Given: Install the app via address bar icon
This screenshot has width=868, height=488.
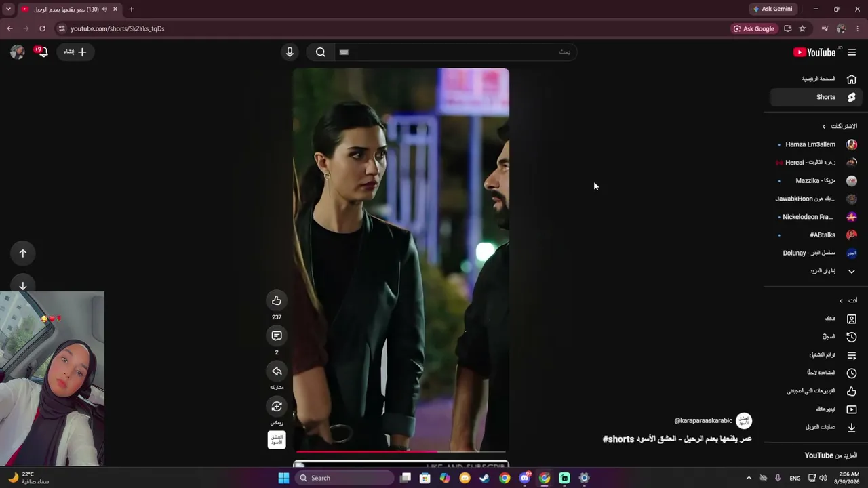Looking at the screenshot, I should 787,28.
